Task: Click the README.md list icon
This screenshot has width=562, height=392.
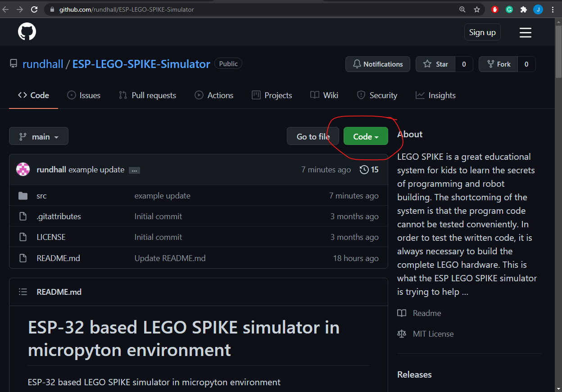Action: [23, 292]
